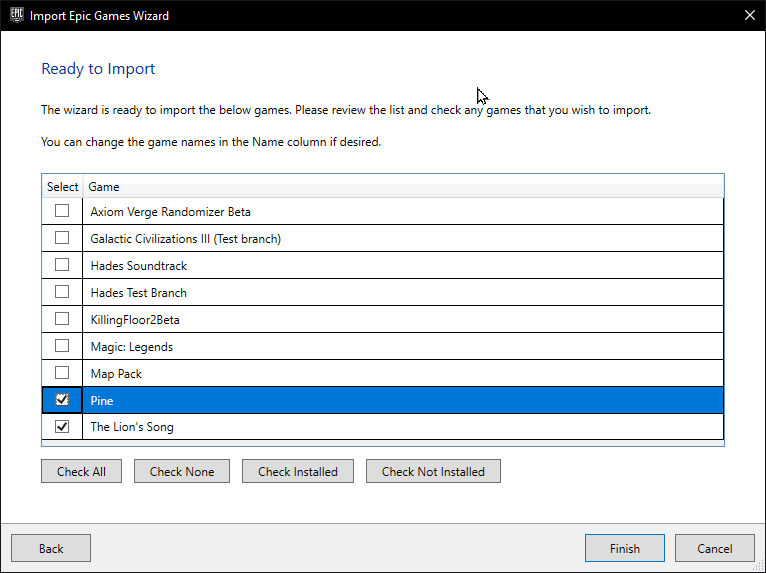Finish the import wizard
Viewport: 766px width, 573px height.
point(625,548)
